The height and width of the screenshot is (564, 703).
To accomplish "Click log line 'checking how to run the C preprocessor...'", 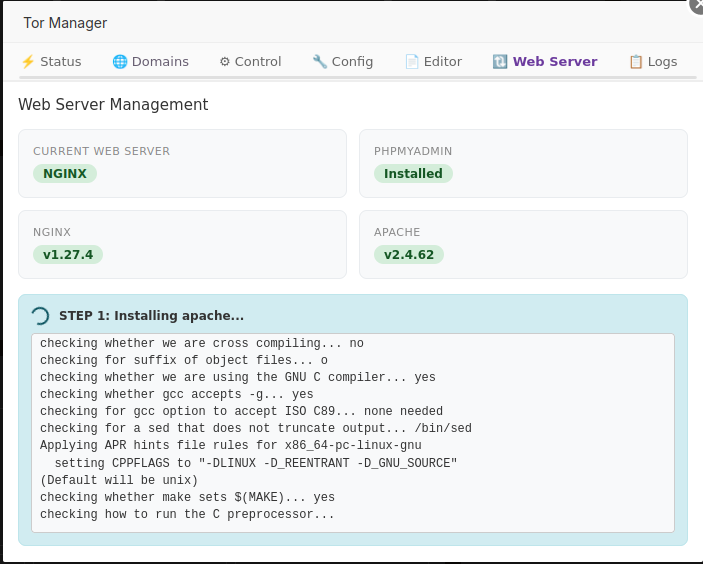I will point(187,514).
